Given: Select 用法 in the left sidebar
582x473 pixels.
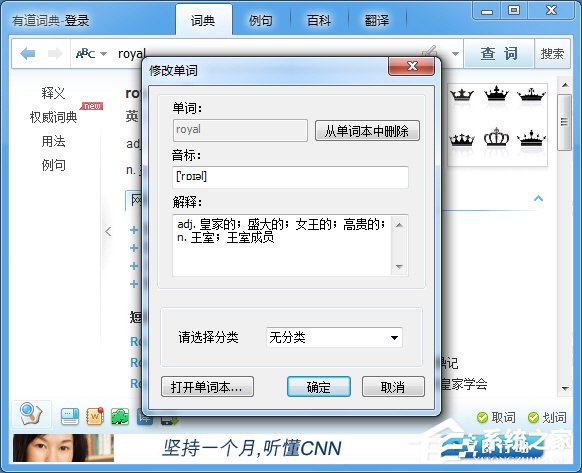Looking at the screenshot, I should click(x=53, y=141).
